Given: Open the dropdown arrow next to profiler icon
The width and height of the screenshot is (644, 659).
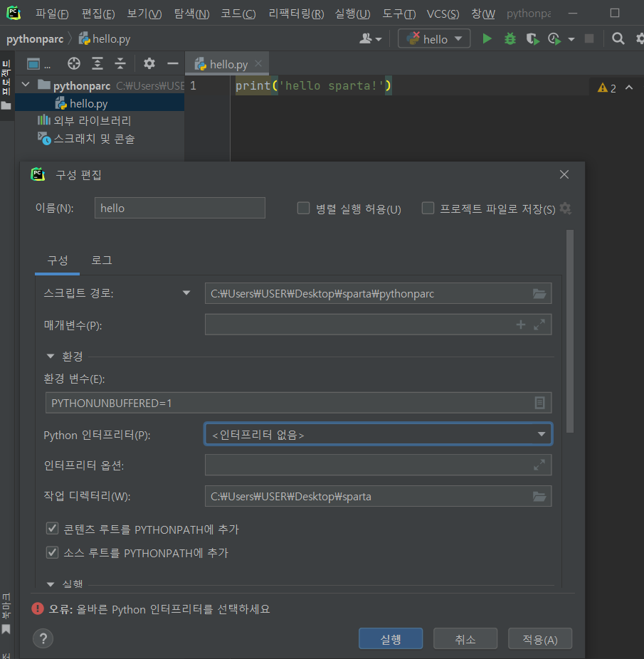Looking at the screenshot, I should (x=571, y=40).
